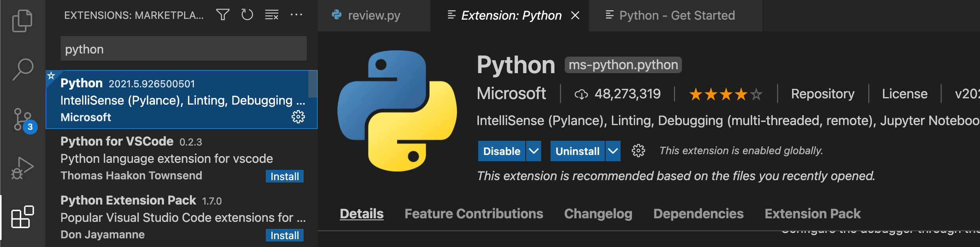The width and height of the screenshot is (980, 247).
Task: Select Python for VSCode list entry
Action: pyautogui.click(x=181, y=158)
